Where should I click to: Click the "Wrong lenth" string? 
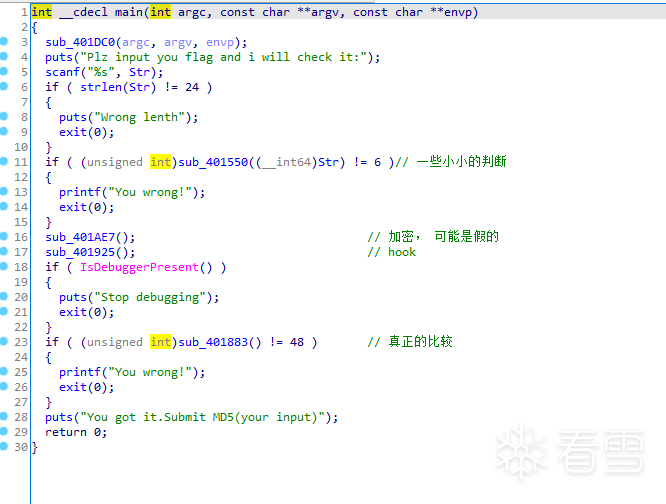pos(139,117)
